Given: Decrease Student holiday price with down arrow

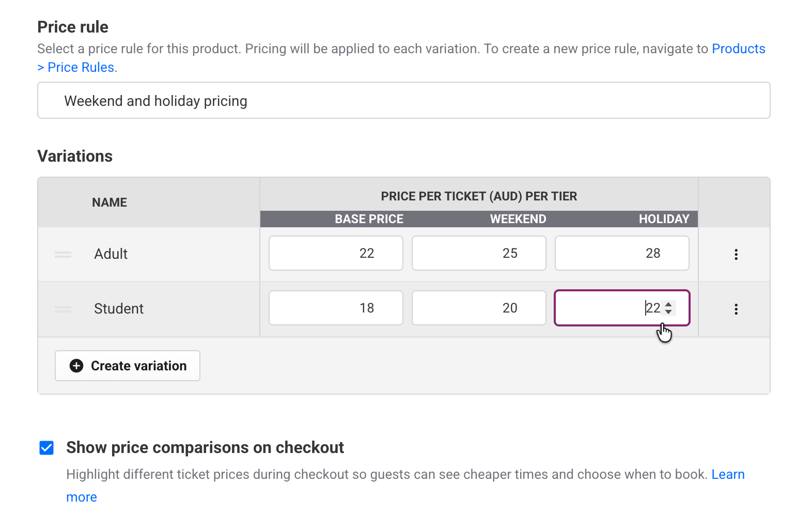Looking at the screenshot, I should [668, 312].
